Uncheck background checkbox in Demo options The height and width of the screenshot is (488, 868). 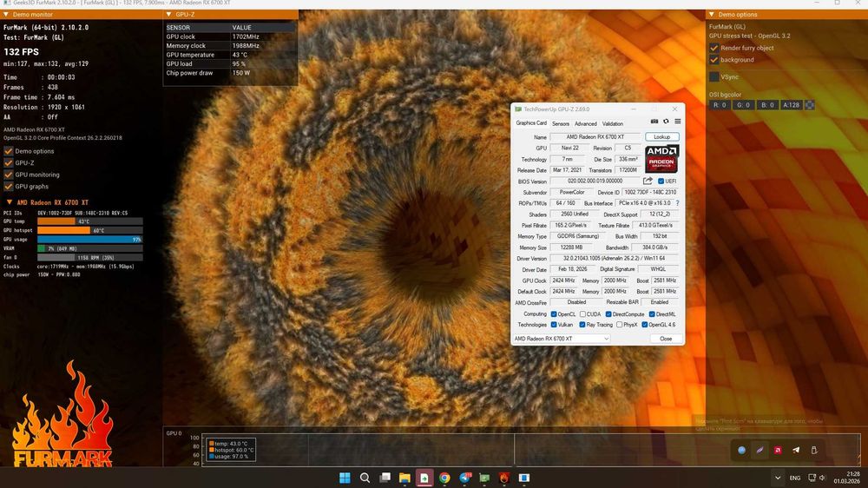click(714, 59)
